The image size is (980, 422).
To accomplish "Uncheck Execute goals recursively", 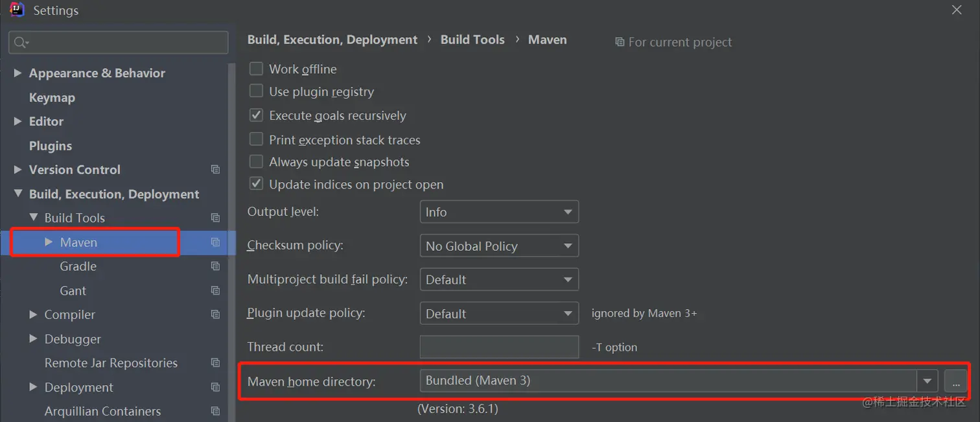I will click(257, 115).
